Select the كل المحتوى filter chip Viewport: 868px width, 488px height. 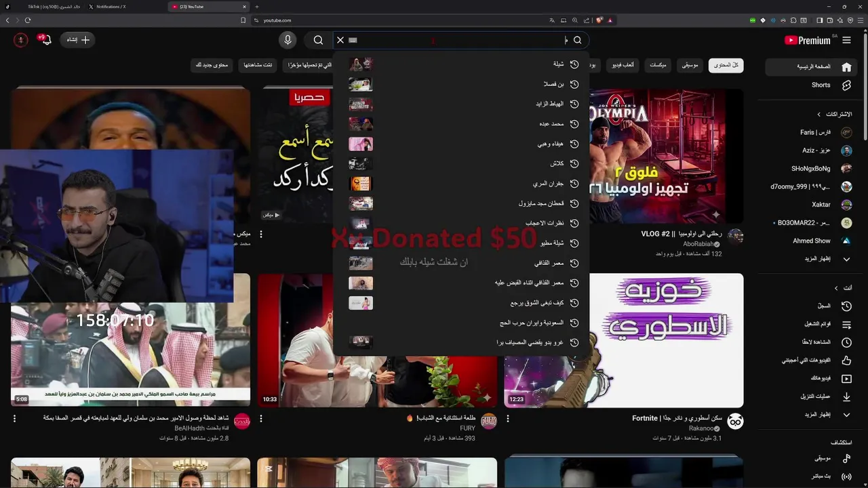point(726,65)
